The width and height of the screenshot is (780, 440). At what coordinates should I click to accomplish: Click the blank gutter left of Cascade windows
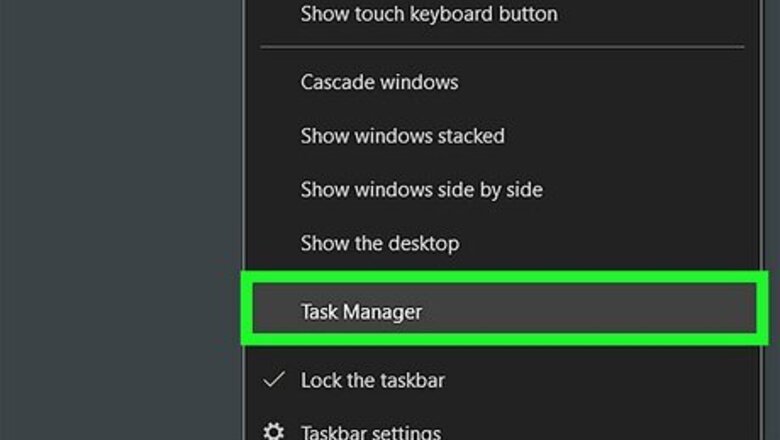[x=274, y=82]
